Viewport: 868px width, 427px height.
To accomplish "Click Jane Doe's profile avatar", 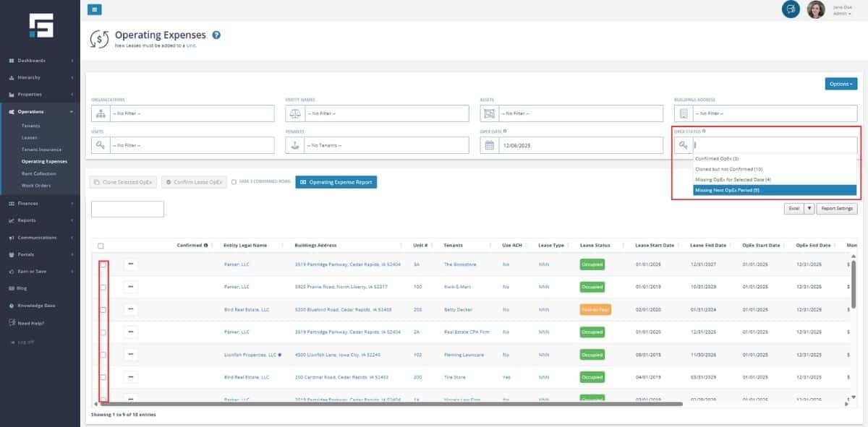I will pos(816,9).
